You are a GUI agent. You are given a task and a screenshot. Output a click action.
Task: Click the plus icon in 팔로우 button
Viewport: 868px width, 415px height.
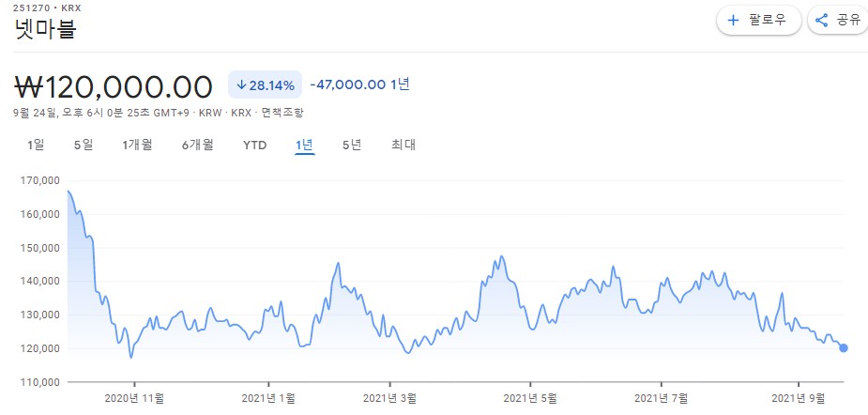(x=733, y=21)
